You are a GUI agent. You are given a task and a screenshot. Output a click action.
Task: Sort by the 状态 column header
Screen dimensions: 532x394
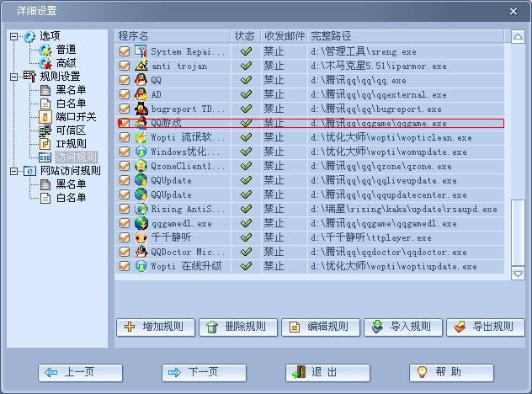click(x=246, y=36)
